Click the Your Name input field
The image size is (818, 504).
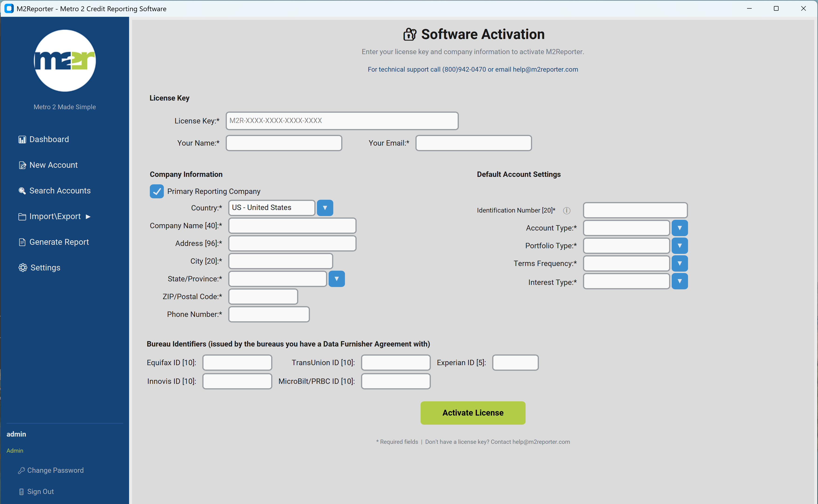(x=284, y=143)
